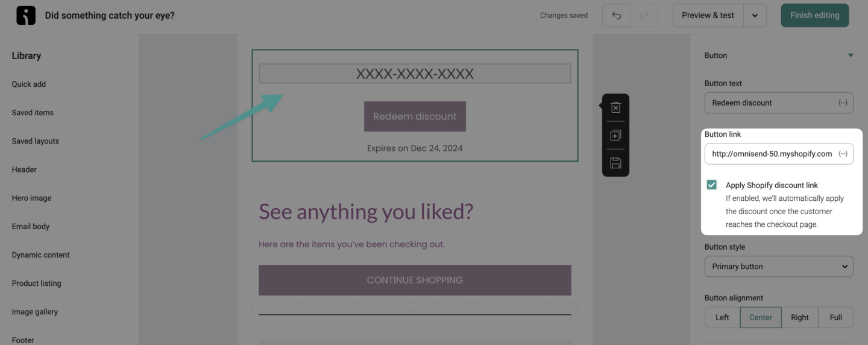Set button alignment to Left
868x345 pixels.
722,317
